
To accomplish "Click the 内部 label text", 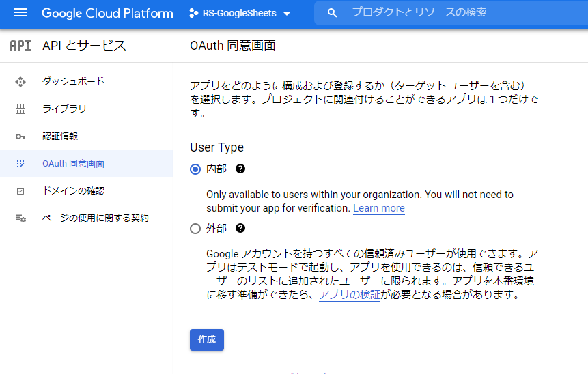I will tap(216, 169).
